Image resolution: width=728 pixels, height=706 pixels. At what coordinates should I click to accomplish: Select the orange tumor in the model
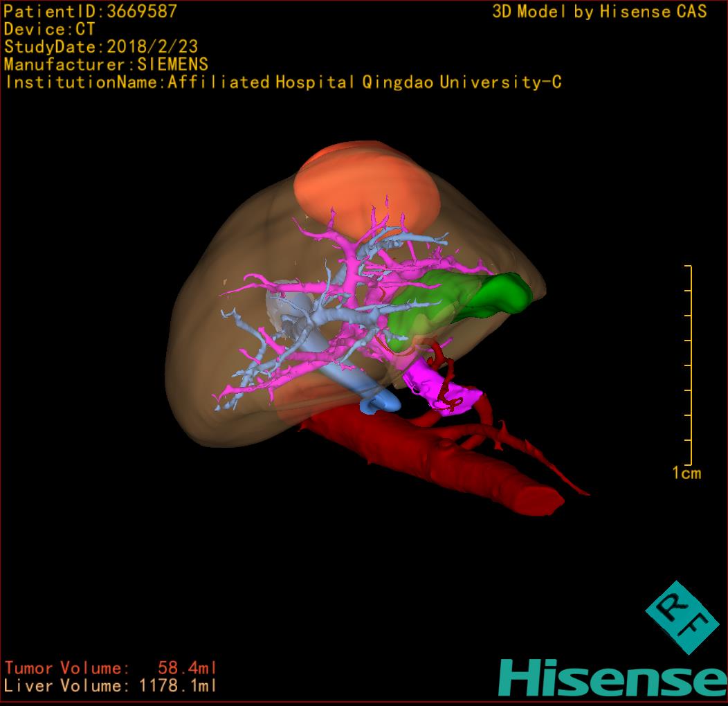[365, 183]
